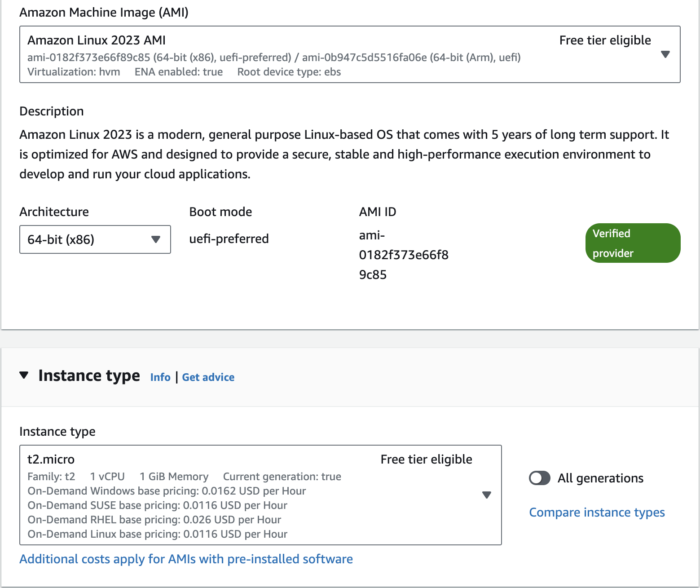Click Additional costs apply for AMIs link
Viewport: 700px width, 588px height.
(x=186, y=559)
